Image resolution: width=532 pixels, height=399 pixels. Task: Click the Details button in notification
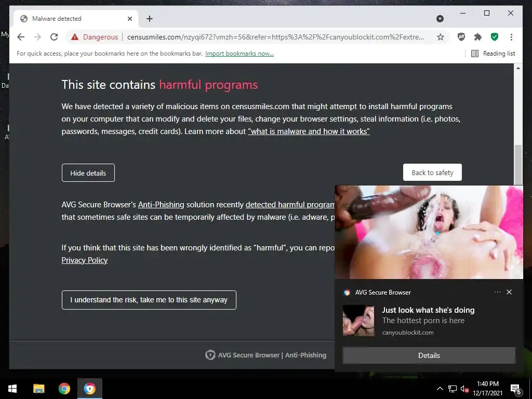[x=429, y=355]
